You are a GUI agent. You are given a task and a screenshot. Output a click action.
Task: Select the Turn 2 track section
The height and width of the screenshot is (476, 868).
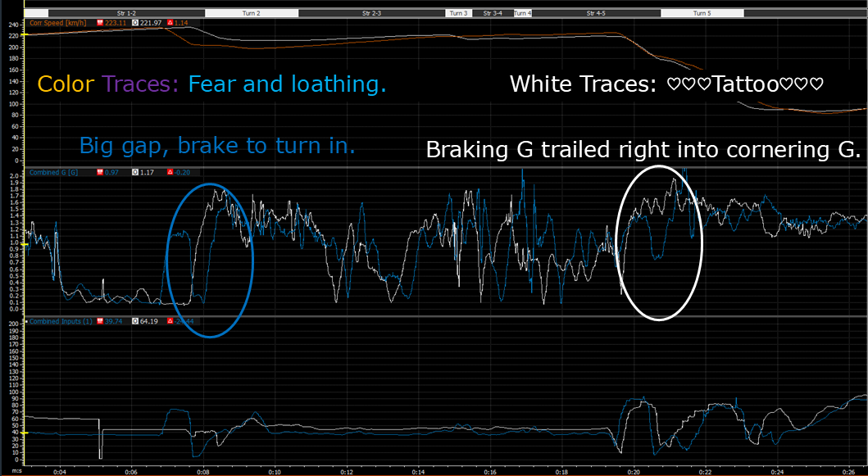pyautogui.click(x=252, y=13)
